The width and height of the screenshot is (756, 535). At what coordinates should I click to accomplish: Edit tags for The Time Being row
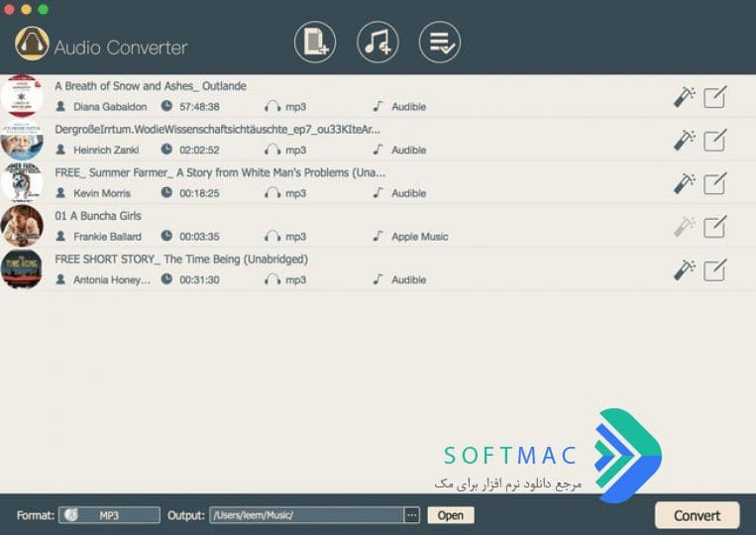point(715,269)
